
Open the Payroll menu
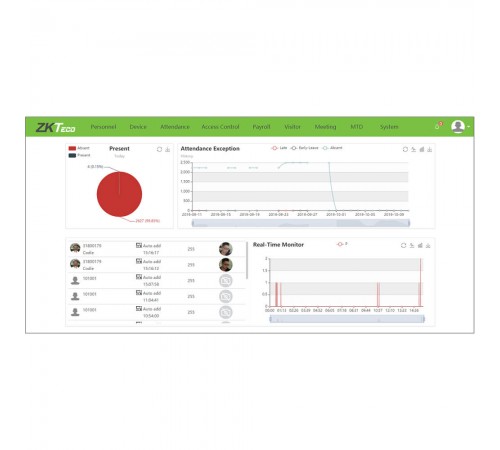(x=261, y=127)
